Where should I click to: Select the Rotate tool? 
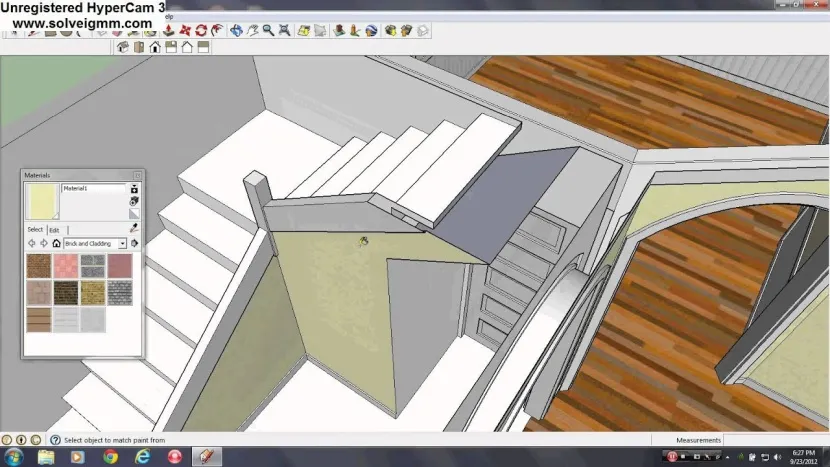[200, 31]
